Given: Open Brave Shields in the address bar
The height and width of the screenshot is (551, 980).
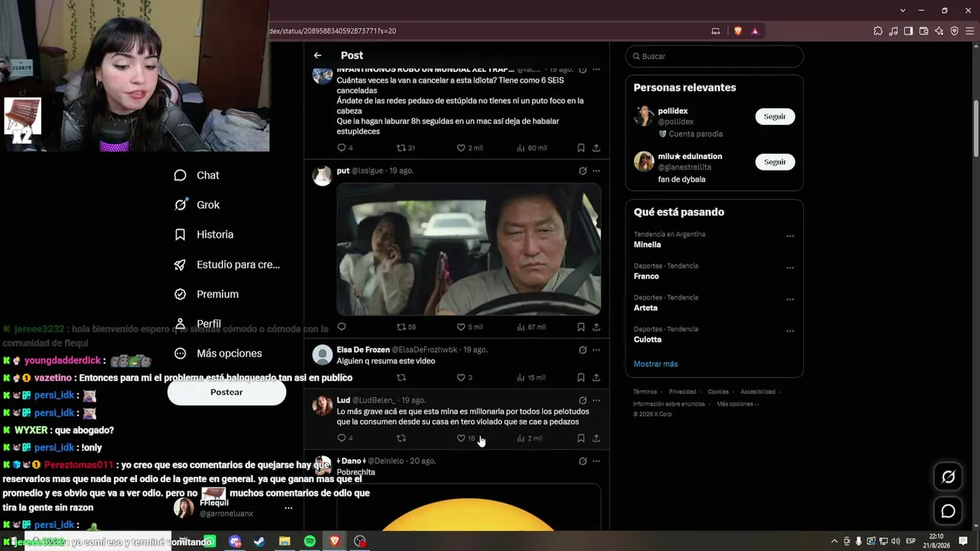Looking at the screenshot, I should coord(738,31).
